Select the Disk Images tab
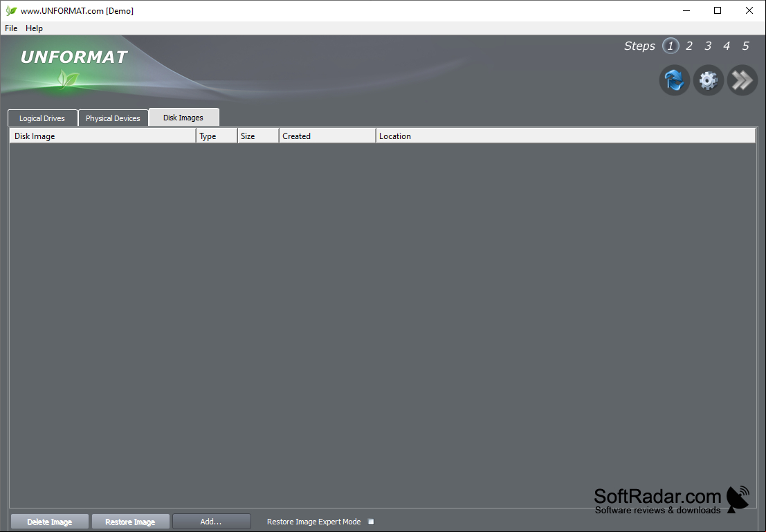 pos(183,117)
